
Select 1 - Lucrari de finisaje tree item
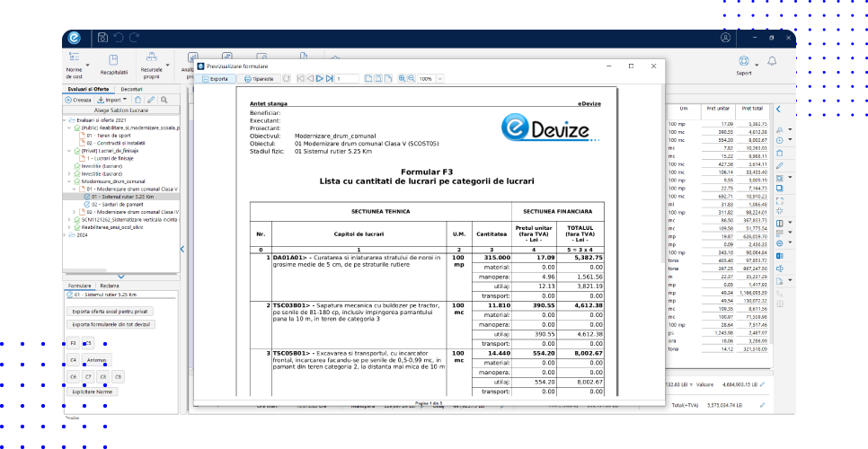coord(106,158)
